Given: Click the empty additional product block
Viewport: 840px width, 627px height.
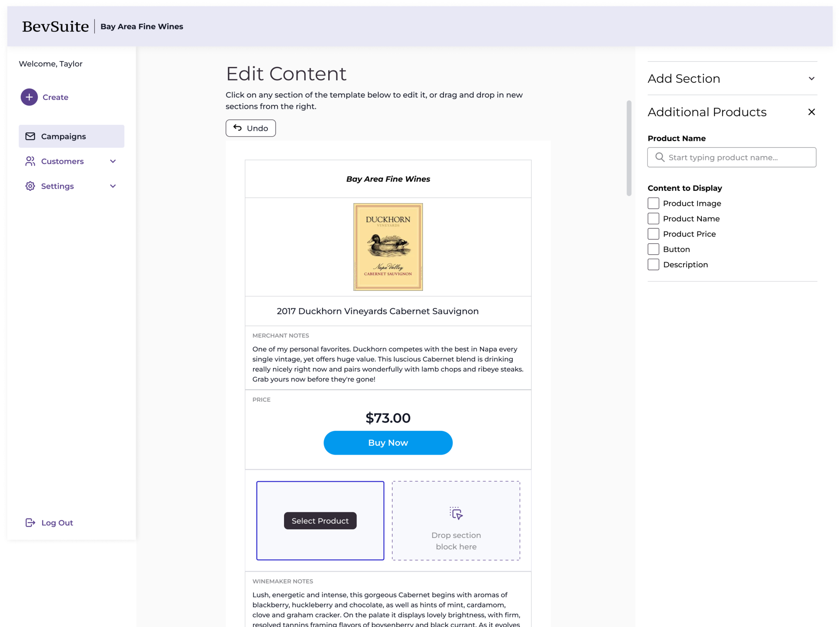Looking at the screenshot, I should pyautogui.click(x=320, y=521).
